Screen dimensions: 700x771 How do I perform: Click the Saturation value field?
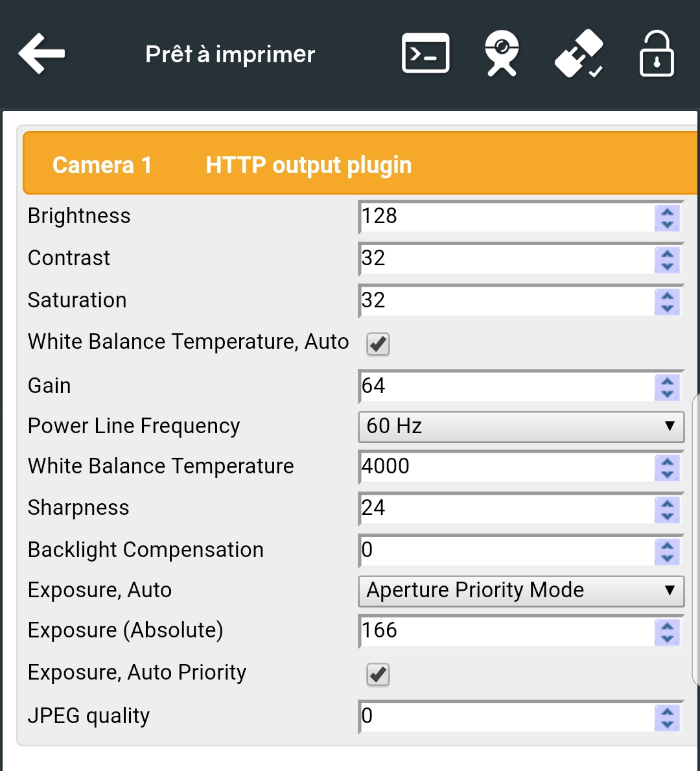point(506,301)
